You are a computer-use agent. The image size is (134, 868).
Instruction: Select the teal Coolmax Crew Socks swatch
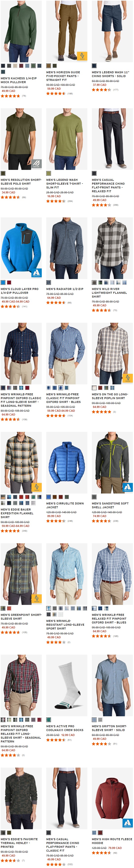(49, 720)
